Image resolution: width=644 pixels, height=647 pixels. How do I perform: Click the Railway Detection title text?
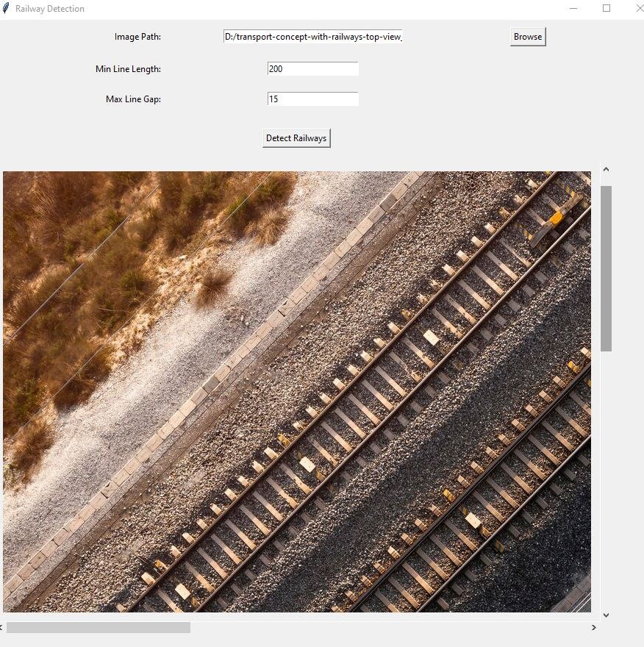[x=50, y=9]
